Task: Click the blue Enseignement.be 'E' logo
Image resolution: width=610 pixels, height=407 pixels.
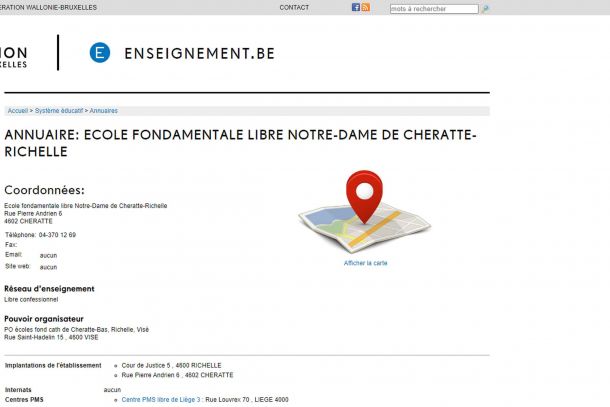Action: (x=99, y=53)
